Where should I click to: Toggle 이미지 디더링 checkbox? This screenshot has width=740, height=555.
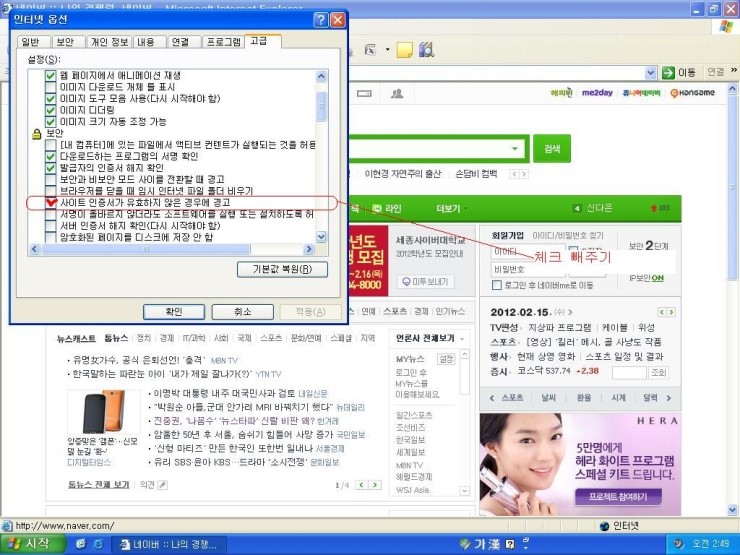pos(50,110)
